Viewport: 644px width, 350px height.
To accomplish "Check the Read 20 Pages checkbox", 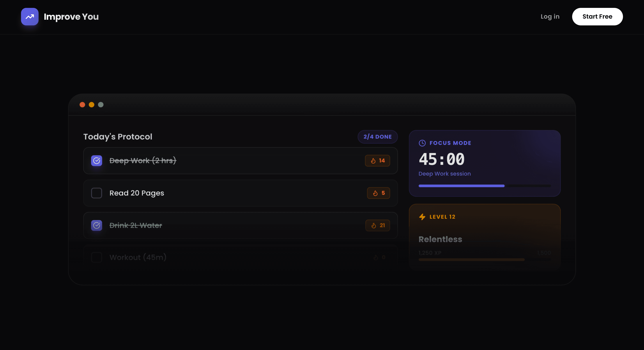I will pyautogui.click(x=97, y=193).
